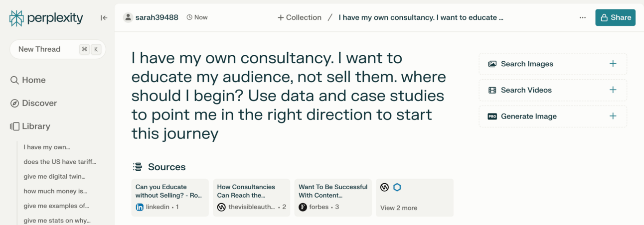Open the LinkedIn source card
Viewport: 644px width, 225px height.
(170, 198)
